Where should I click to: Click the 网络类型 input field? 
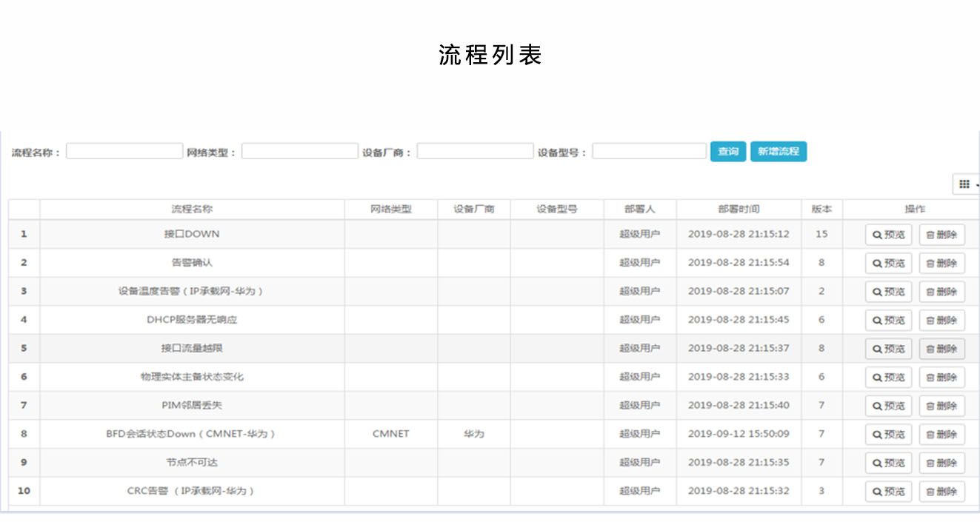tap(299, 152)
